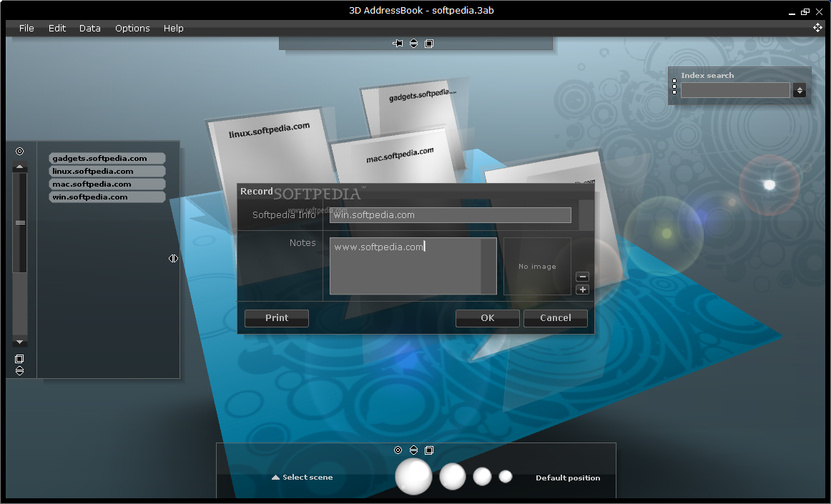
Task: Open the Options menu
Action: [132, 28]
